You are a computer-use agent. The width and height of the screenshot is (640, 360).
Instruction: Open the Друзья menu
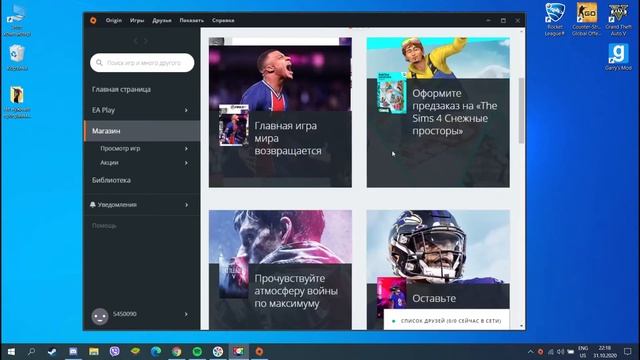tap(162, 20)
